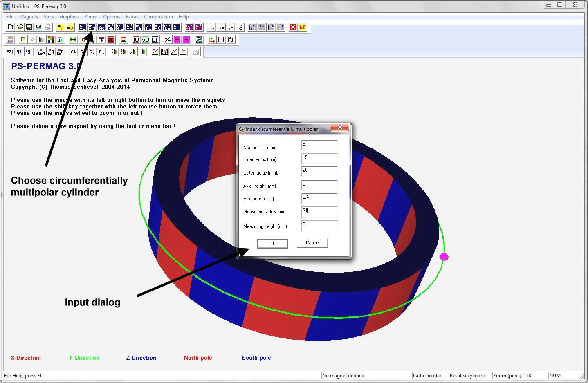Open the Computation menu

[158, 17]
